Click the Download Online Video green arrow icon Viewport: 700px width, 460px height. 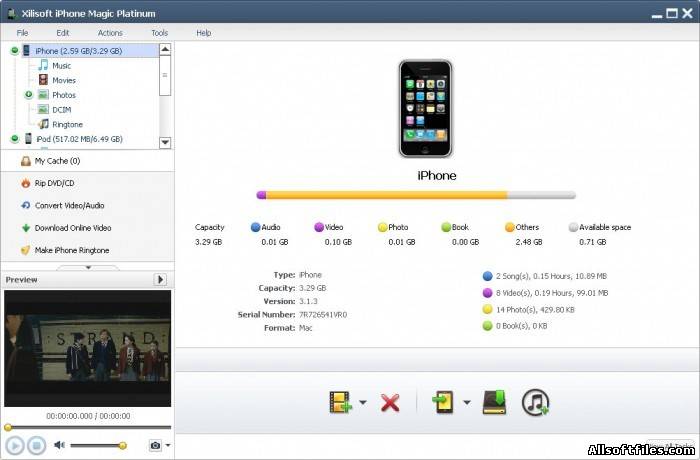pyautogui.click(x=25, y=228)
